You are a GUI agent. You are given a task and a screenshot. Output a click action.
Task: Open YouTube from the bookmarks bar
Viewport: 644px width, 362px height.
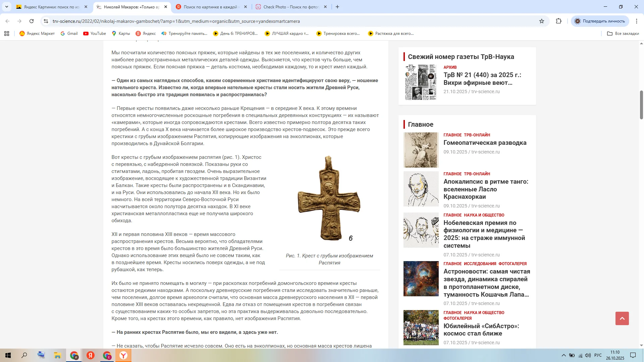click(x=94, y=34)
